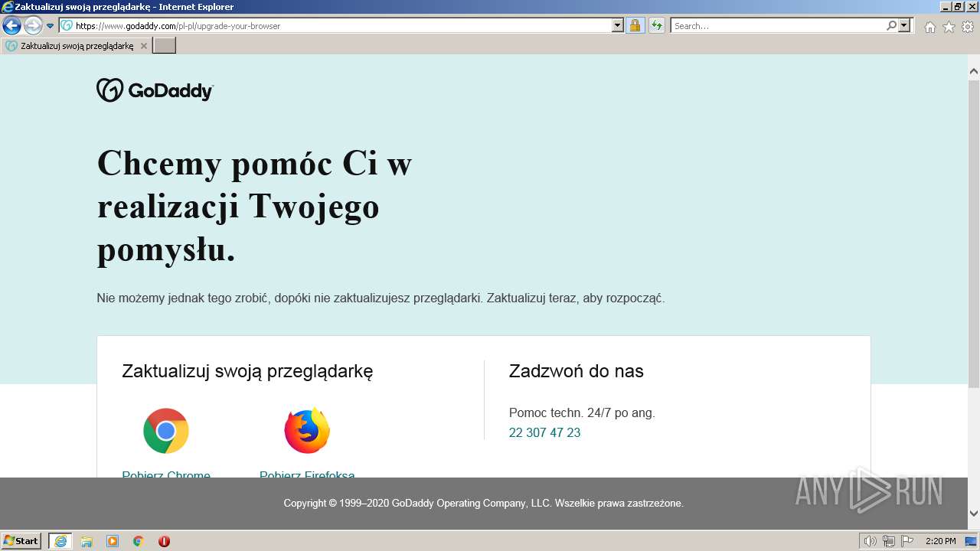Click the Home icon
Image resolution: width=980 pixels, height=551 pixels.
[x=929, y=27]
